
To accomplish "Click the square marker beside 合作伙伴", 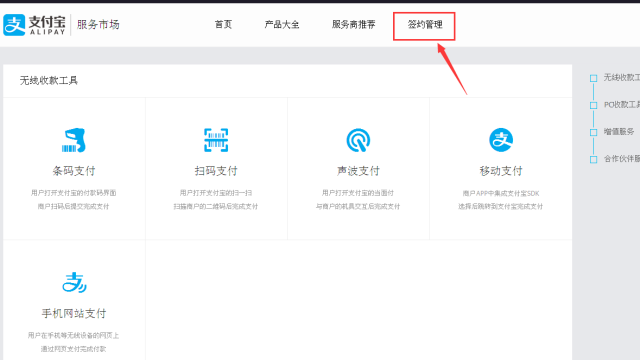I will [593, 159].
